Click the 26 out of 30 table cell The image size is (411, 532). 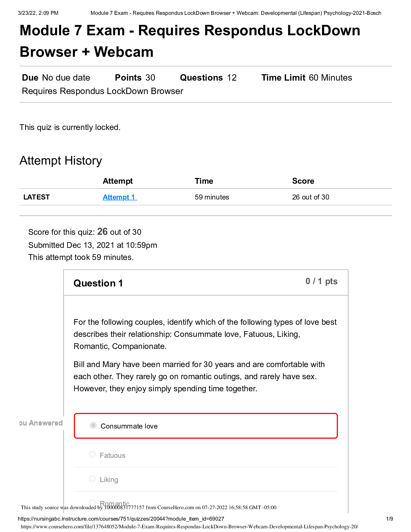[311, 197]
